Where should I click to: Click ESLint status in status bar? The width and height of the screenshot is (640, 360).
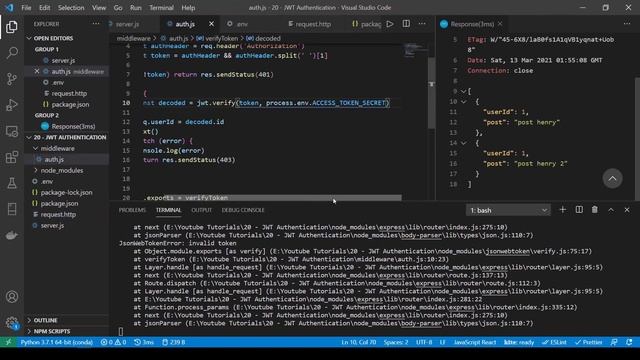click(x=554, y=342)
